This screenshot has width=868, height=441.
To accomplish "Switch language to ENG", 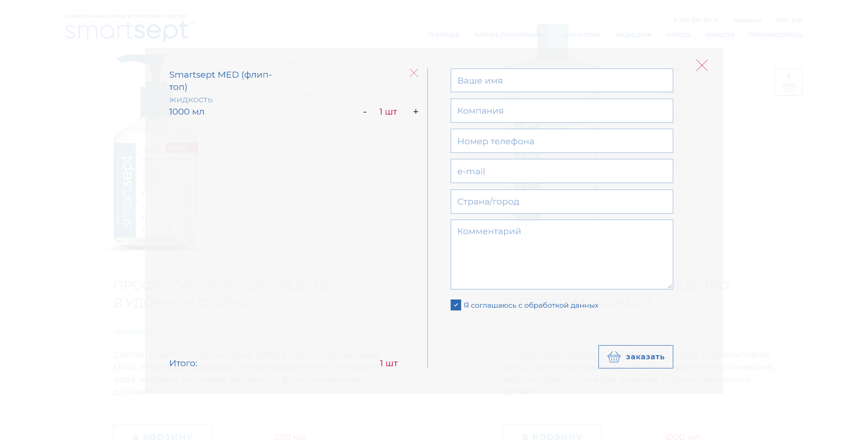I will pos(782,21).
